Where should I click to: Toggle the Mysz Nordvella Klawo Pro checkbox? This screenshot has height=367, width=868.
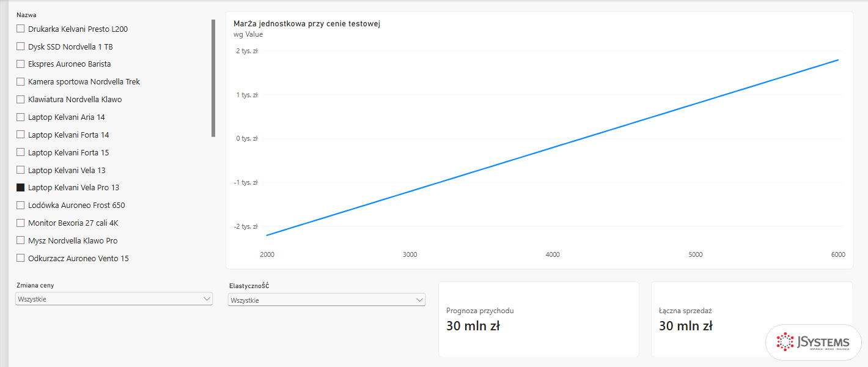(x=21, y=240)
